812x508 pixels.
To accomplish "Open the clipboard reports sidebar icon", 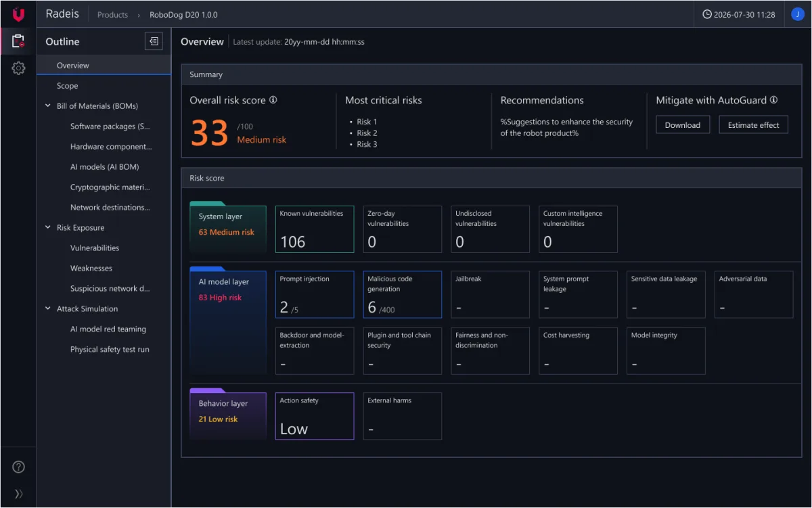I will tap(18, 41).
